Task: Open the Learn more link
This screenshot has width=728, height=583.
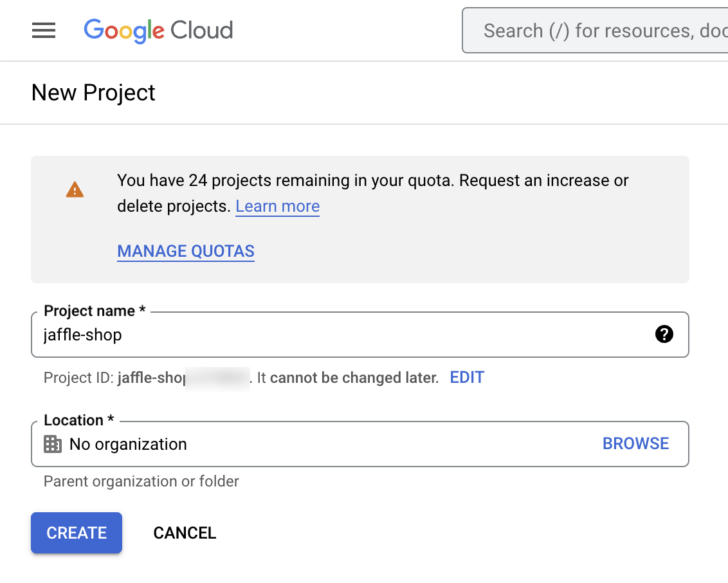Action: click(x=277, y=207)
